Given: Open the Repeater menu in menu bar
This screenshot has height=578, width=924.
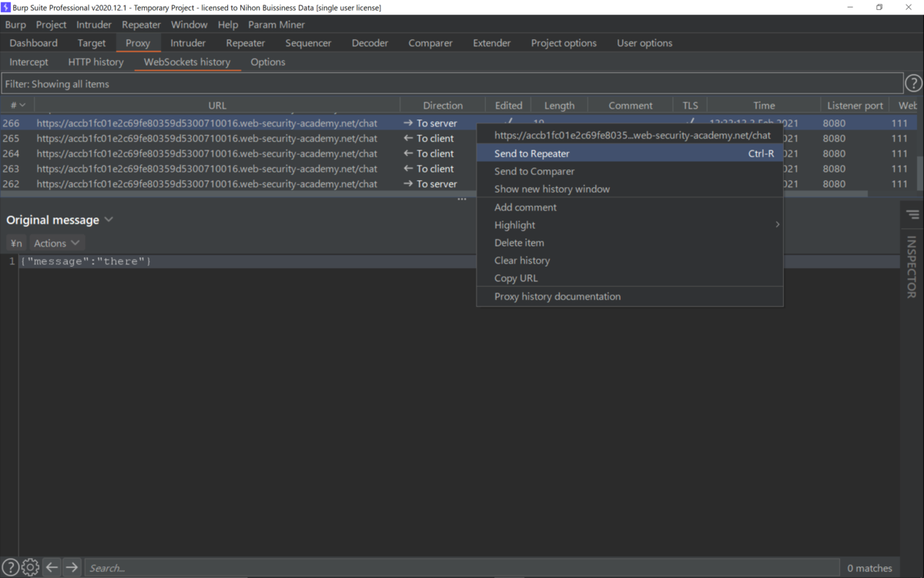Looking at the screenshot, I should (141, 25).
